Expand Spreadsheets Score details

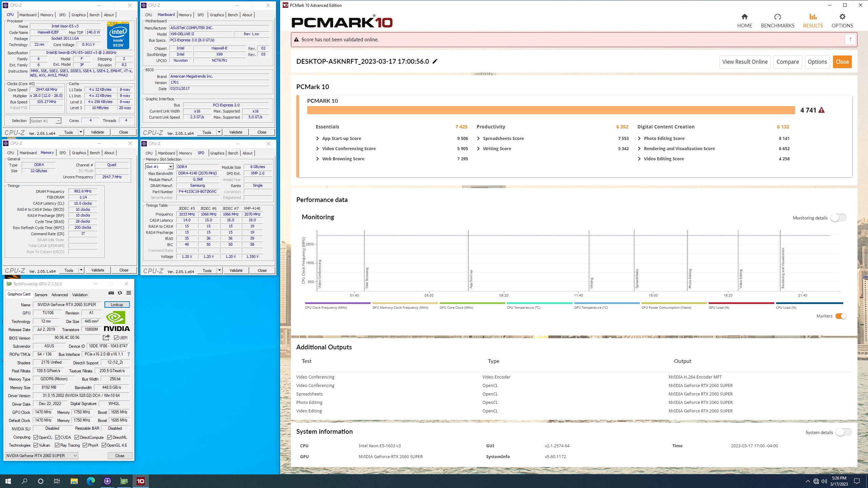[478, 139]
